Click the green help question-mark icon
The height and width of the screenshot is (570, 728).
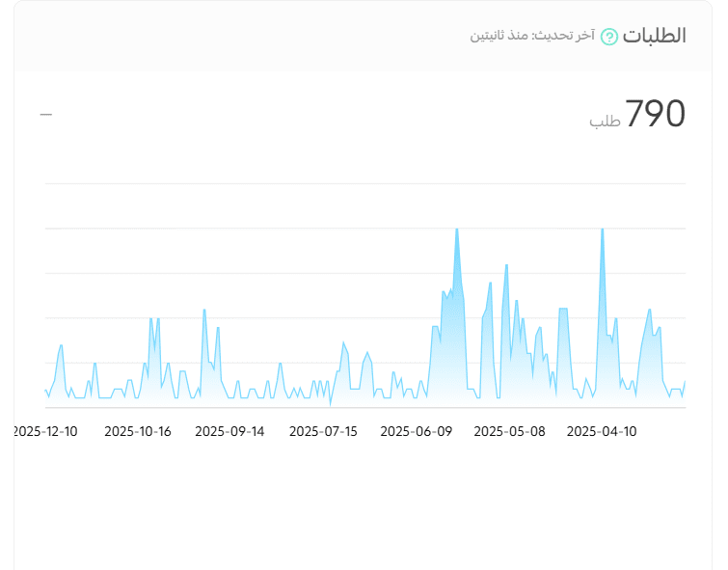[x=608, y=37]
